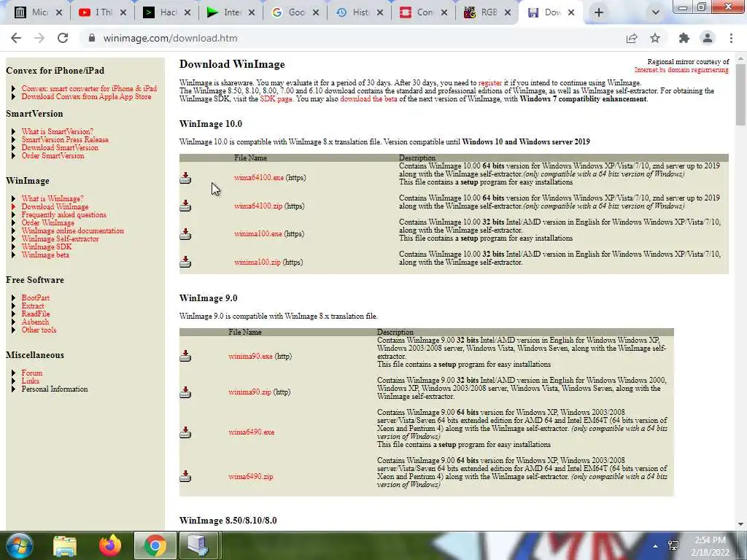The width and height of the screenshot is (747, 560).
Task: Reload the page with refresh icon
Action: [63, 38]
